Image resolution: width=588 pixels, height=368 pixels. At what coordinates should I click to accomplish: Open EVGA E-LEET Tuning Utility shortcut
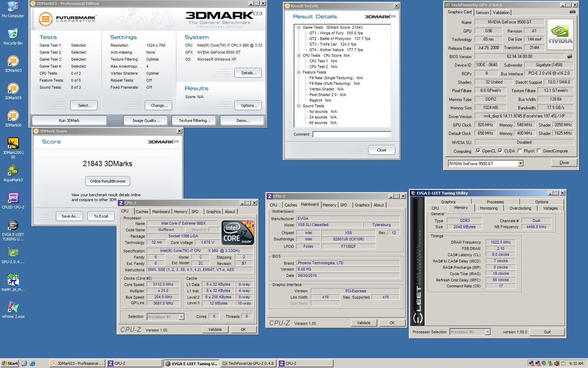coord(13,230)
